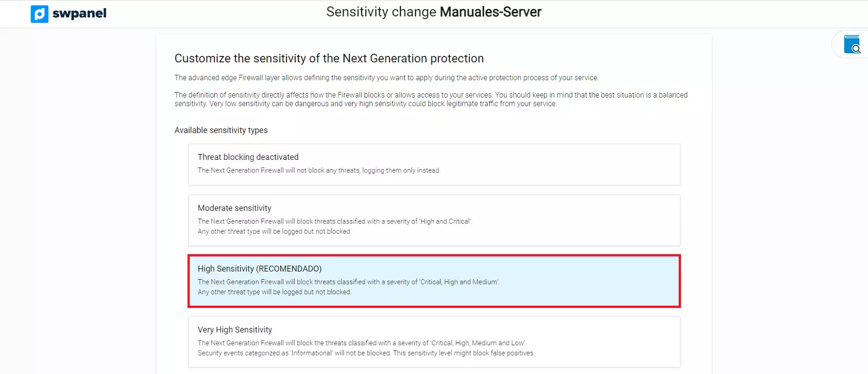Click the Sensitivity change Manuales-Server page title
The image size is (868, 374).
point(433,12)
